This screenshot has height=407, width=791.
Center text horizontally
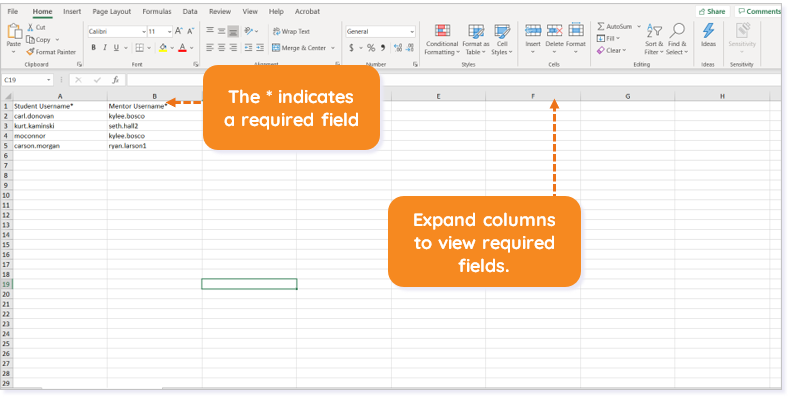tap(221, 47)
